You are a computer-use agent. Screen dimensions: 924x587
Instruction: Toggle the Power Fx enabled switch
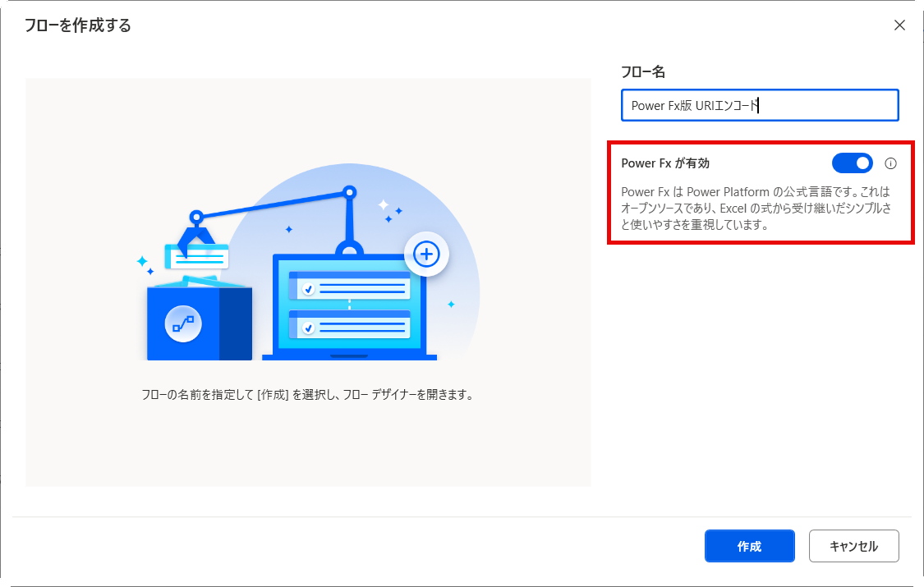point(852,163)
